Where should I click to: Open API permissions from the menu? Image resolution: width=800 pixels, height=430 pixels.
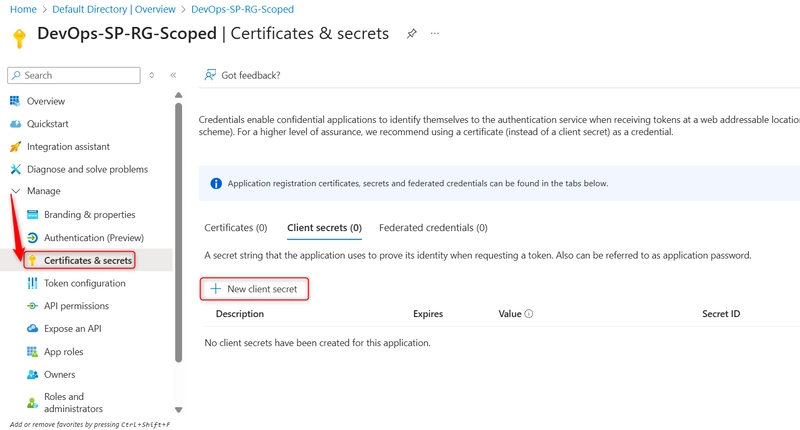point(76,306)
